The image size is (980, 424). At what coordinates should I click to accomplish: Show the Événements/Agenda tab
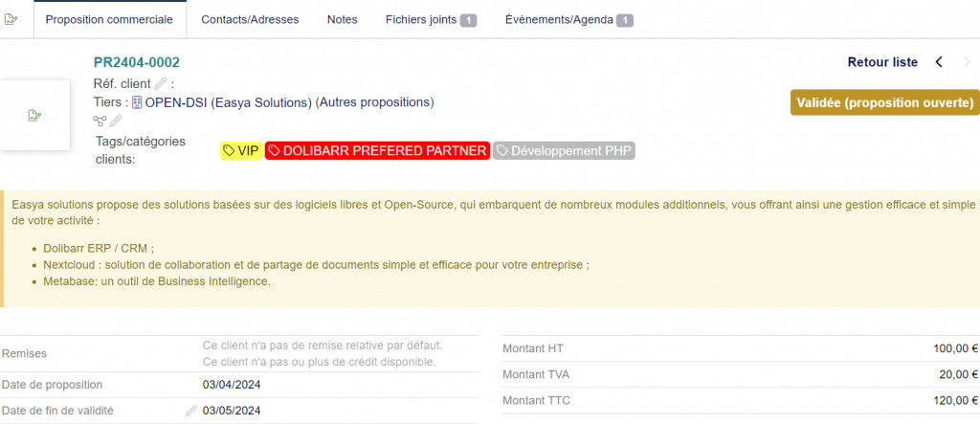(x=568, y=19)
